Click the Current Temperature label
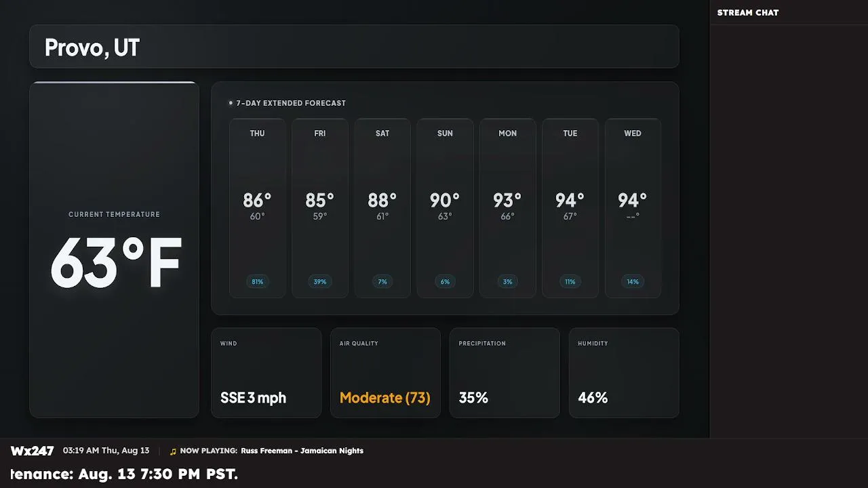 pos(115,214)
